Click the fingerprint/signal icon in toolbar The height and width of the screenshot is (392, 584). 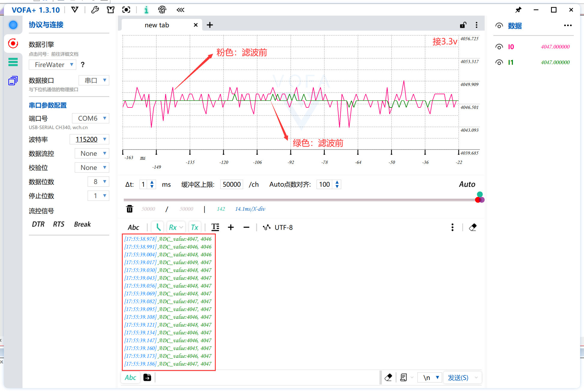point(162,10)
